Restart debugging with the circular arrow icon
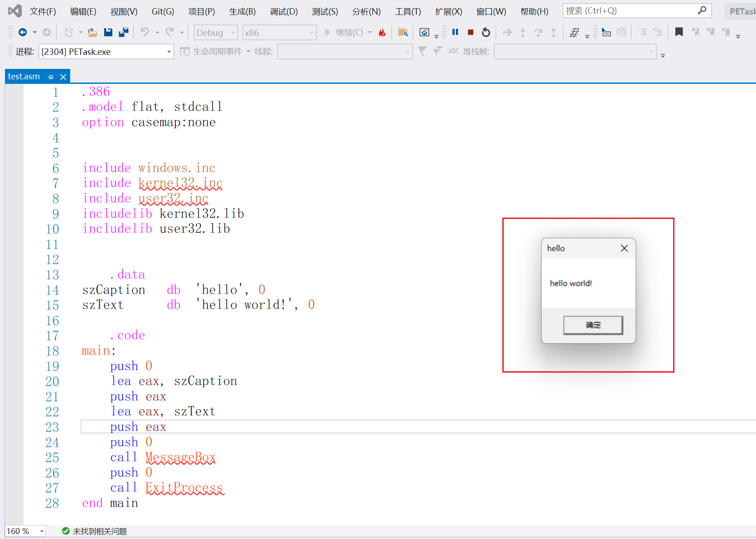The image size is (756, 539). 486,32
